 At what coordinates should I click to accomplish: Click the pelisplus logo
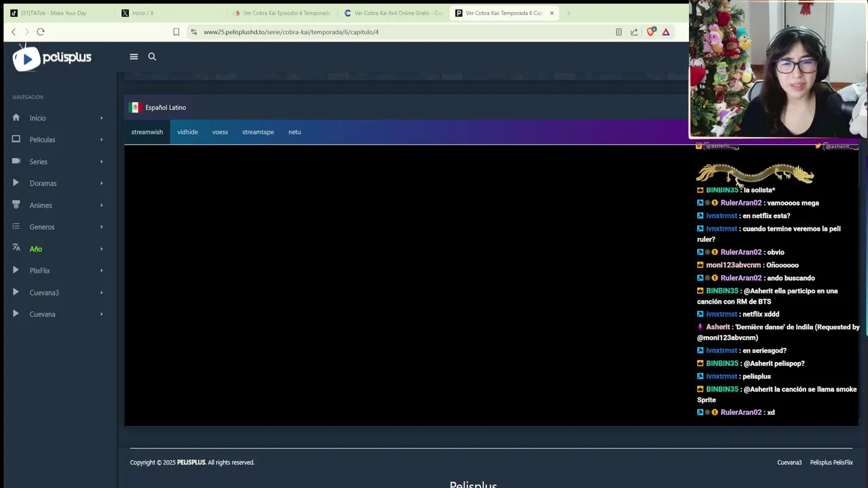52,58
